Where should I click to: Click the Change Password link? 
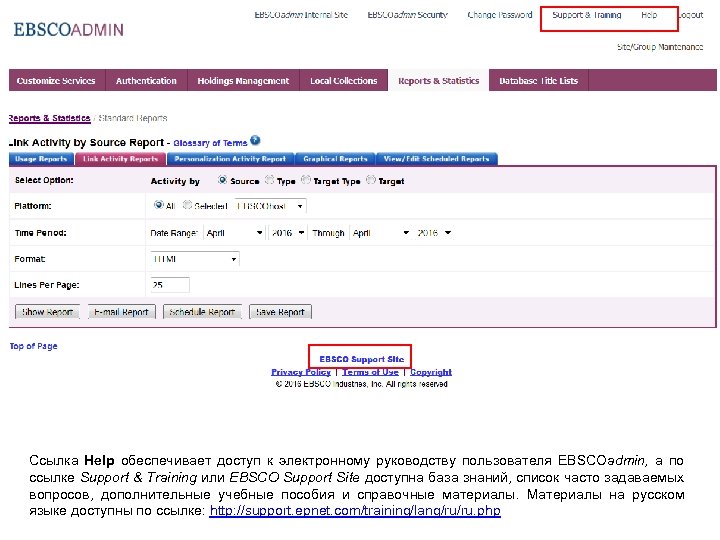(x=500, y=15)
